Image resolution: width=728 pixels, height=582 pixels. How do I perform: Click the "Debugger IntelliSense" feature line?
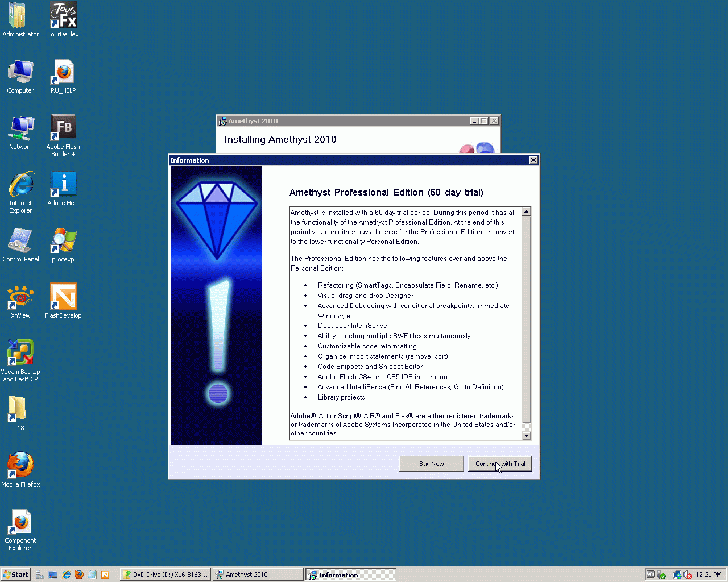353,326
